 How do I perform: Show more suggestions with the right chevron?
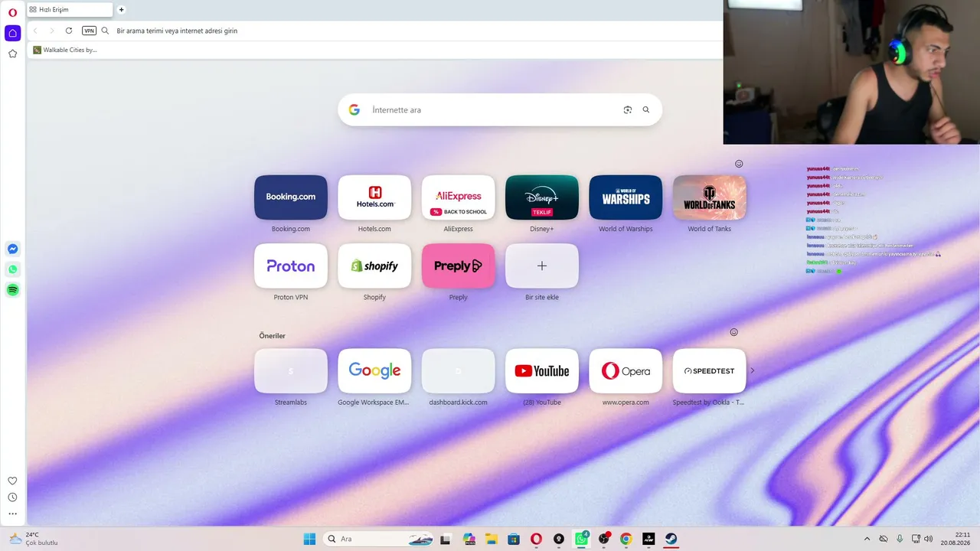click(x=753, y=370)
